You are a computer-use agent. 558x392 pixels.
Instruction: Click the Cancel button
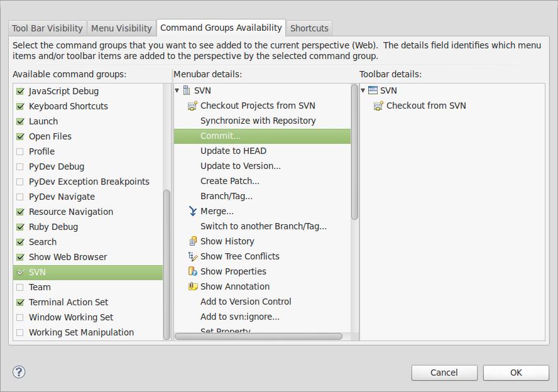point(444,373)
